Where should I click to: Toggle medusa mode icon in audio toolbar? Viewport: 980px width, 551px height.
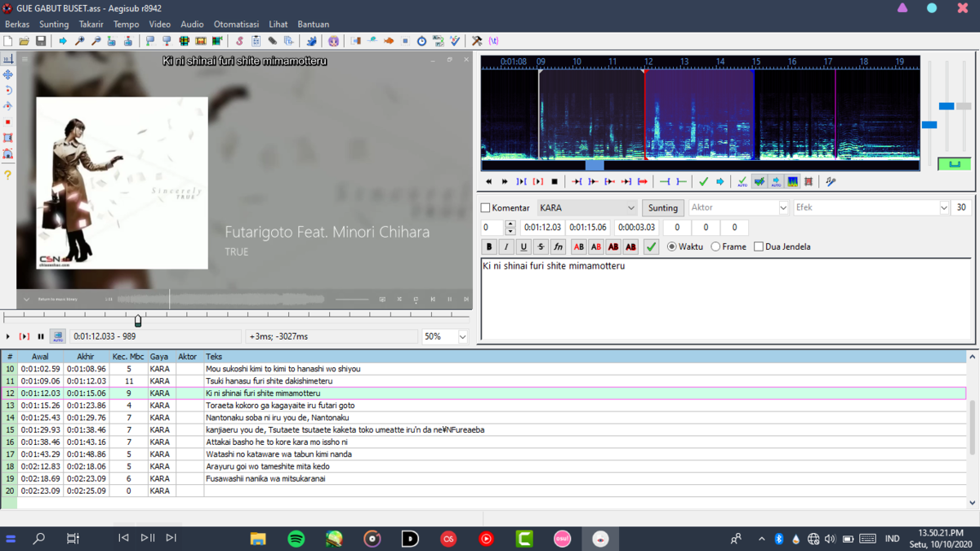(x=808, y=181)
